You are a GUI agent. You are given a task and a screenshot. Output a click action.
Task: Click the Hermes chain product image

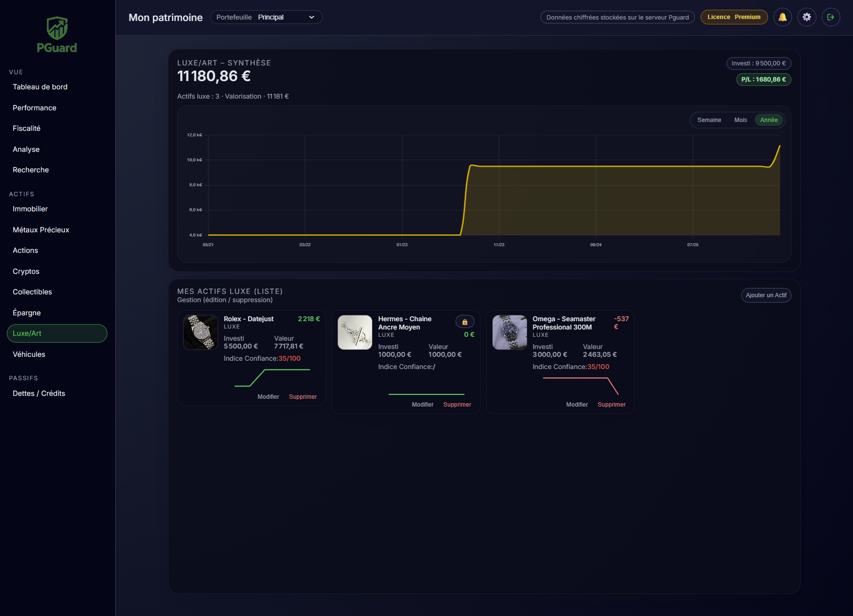355,332
